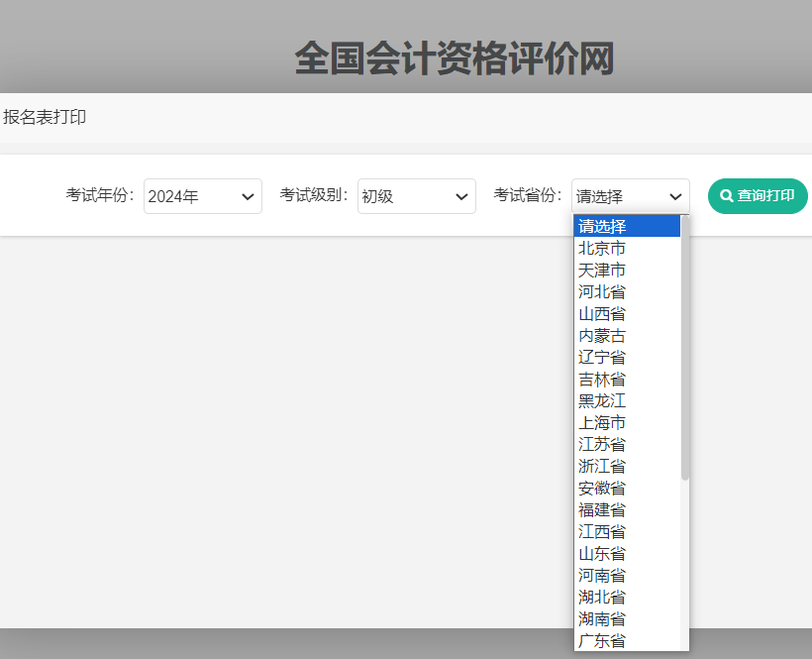The image size is (812, 659).
Task: Select 请选择 option in province list
Action: (627, 226)
